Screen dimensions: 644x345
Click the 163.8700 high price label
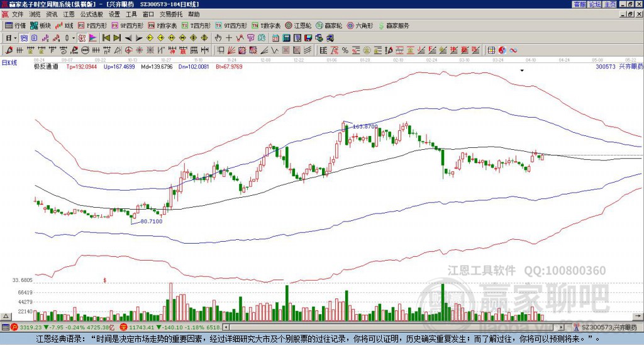click(x=365, y=127)
